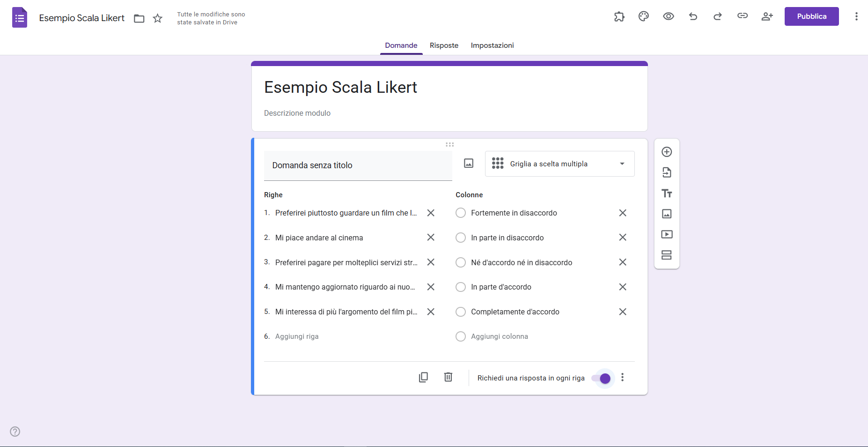The width and height of the screenshot is (868, 447).
Task: Disable 'Richiedi una risposta in ogni riga'
Action: pyautogui.click(x=603, y=378)
